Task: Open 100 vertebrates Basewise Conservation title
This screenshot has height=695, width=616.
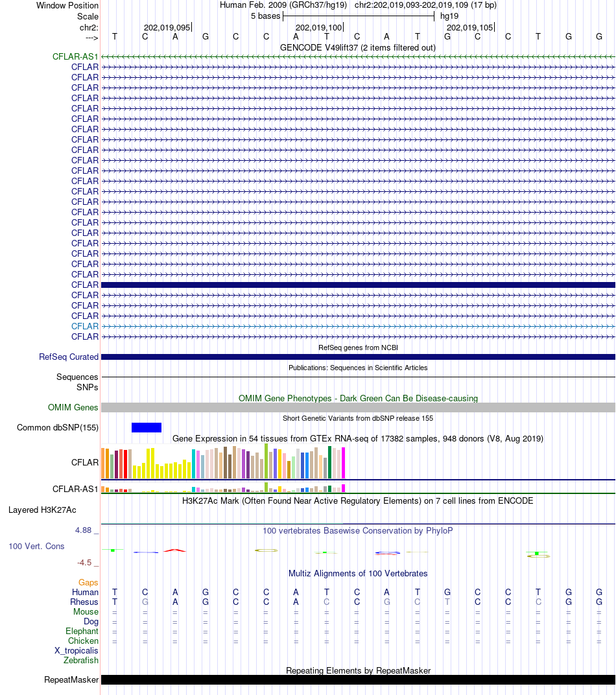Action: [x=358, y=530]
